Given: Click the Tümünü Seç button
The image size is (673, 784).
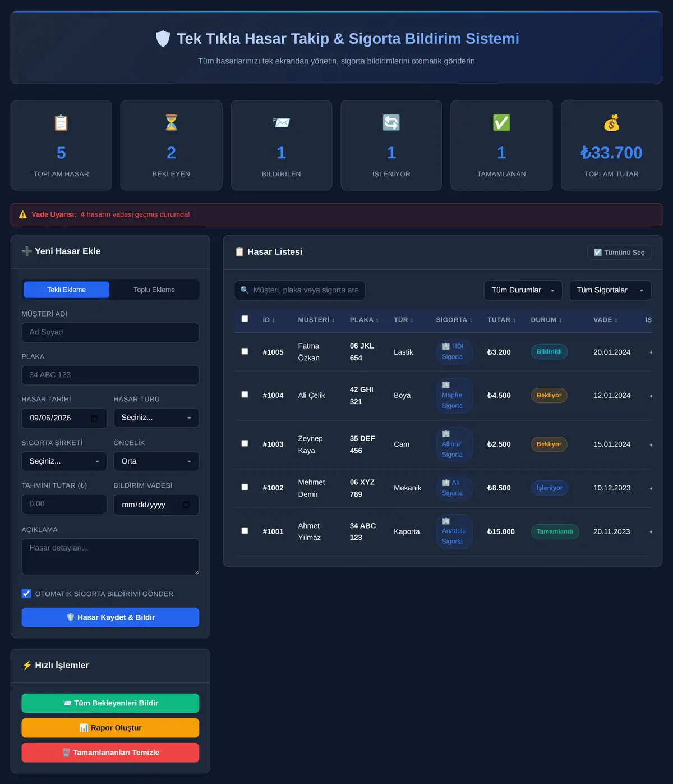Looking at the screenshot, I should coord(619,253).
